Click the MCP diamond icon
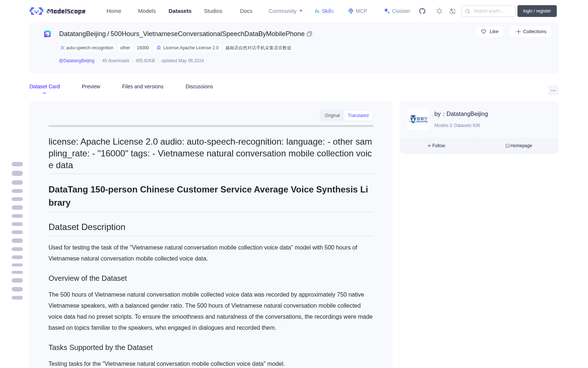 tap(351, 11)
